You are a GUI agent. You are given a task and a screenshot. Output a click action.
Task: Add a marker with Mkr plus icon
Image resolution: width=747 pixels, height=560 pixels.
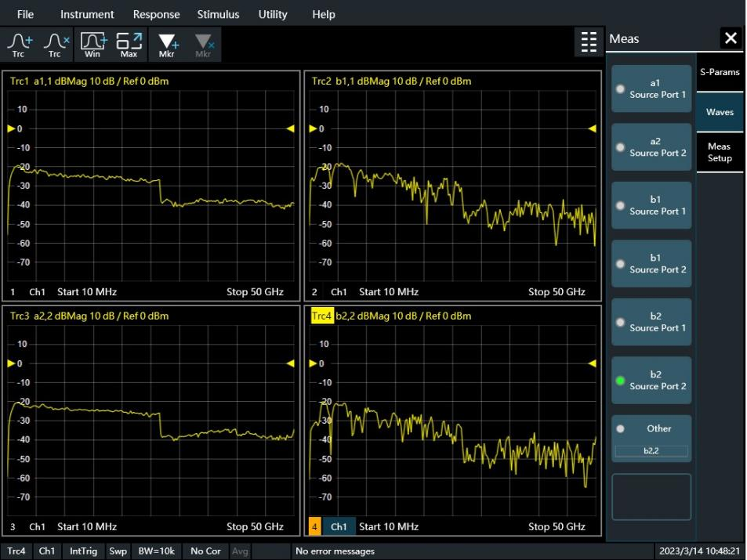point(167,45)
